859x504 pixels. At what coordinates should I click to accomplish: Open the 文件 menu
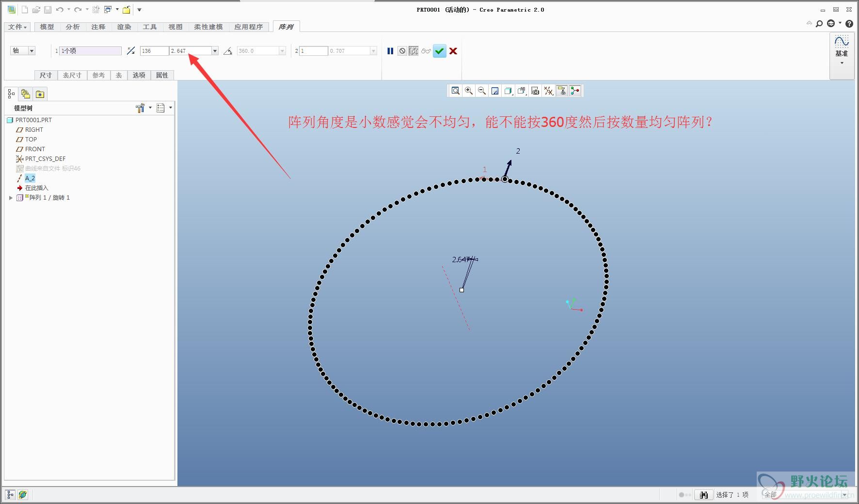pyautogui.click(x=17, y=27)
